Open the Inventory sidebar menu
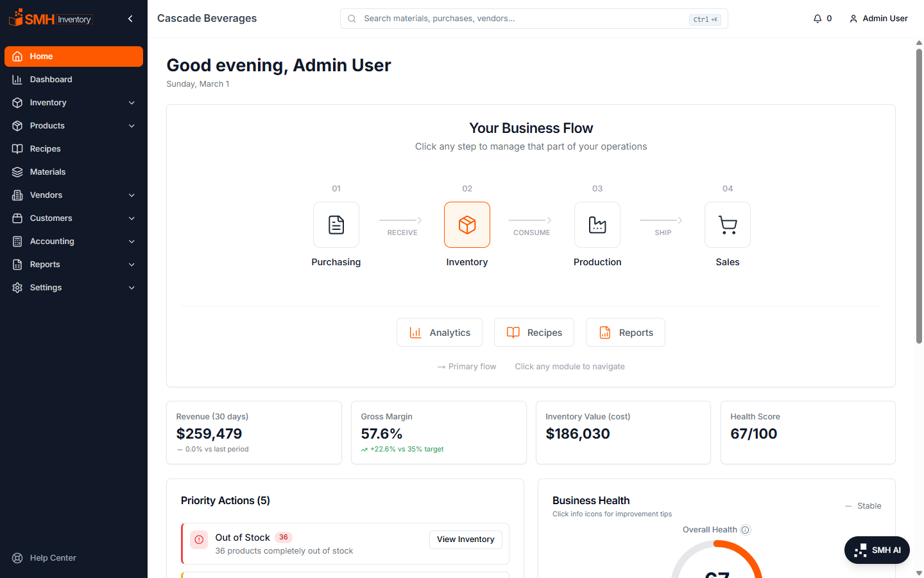This screenshot has width=924, height=578. click(74, 103)
